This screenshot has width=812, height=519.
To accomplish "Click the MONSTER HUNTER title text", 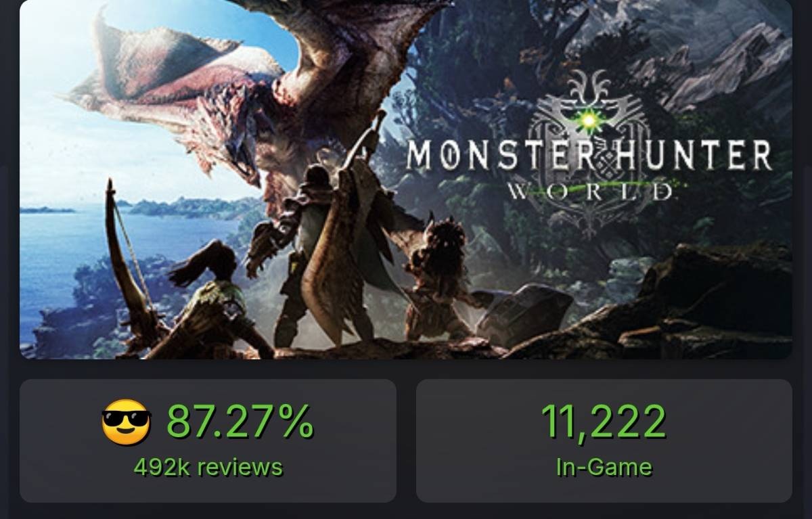I will (589, 156).
